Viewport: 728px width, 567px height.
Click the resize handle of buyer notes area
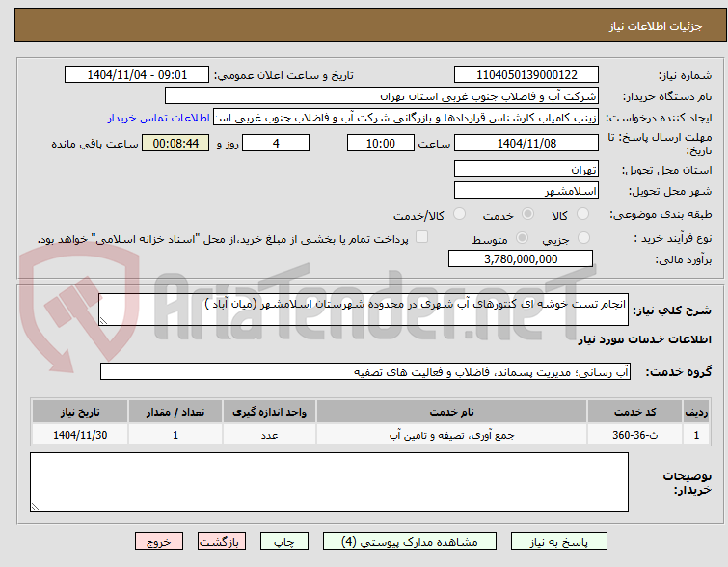(35, 507)
